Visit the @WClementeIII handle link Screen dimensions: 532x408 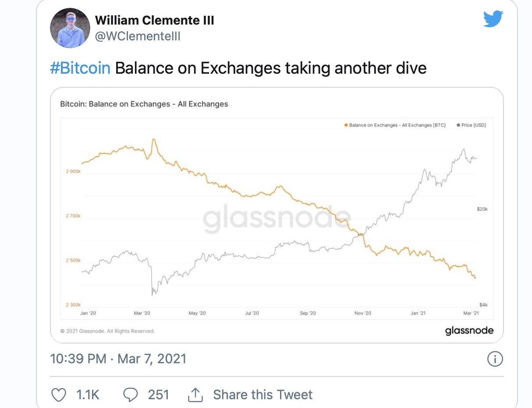pyautogui.click(x=138, y=36)
